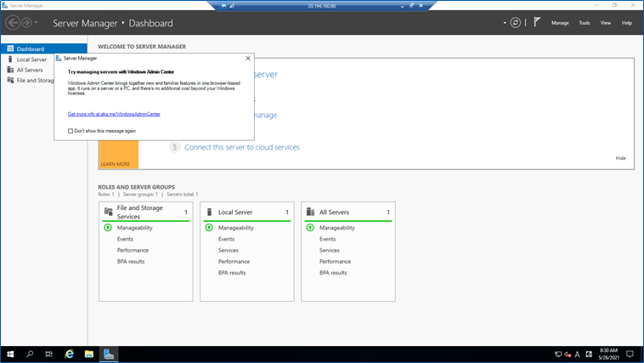Open the Windows Start menu
Screen dimensions: 644x363
[10, 354]
